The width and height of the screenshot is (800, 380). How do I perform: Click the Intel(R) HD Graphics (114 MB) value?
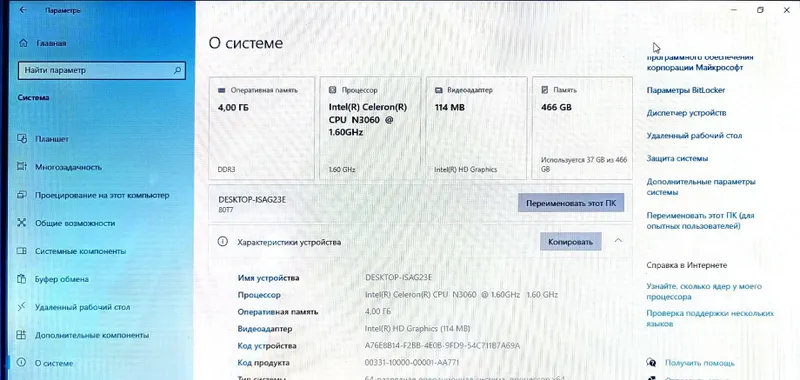tap(417, 328)
